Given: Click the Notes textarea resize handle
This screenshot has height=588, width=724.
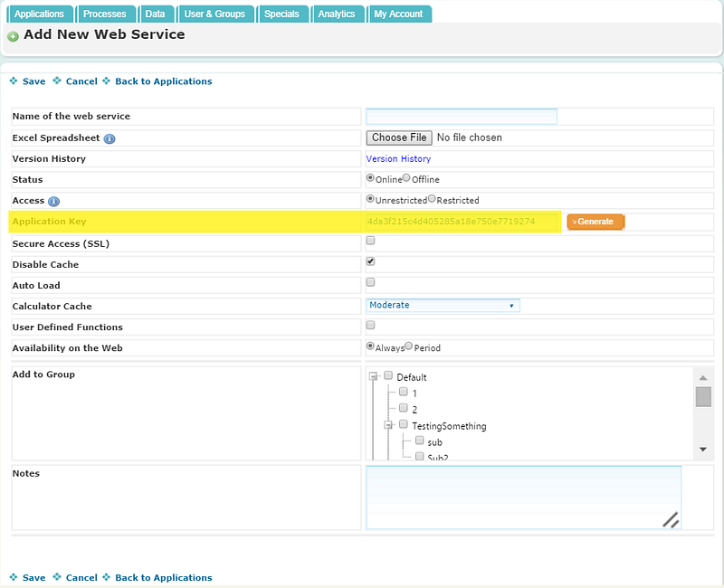Looking at the screenshot, I should (x=672, y=519).
